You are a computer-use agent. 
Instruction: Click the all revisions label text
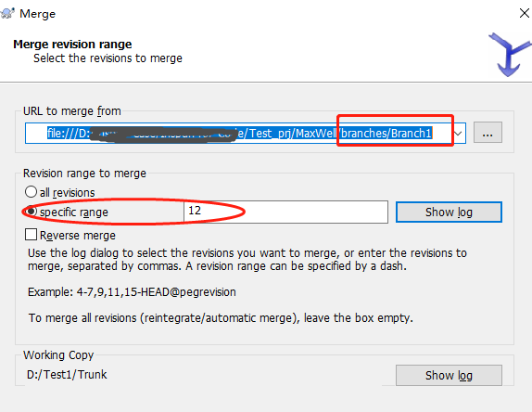coord(67,193)
